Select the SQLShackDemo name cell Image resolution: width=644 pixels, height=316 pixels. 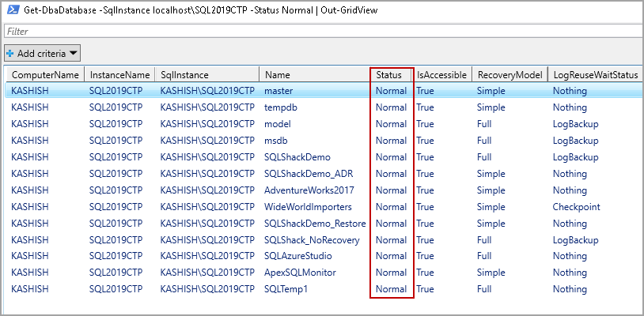pos(297,157)
